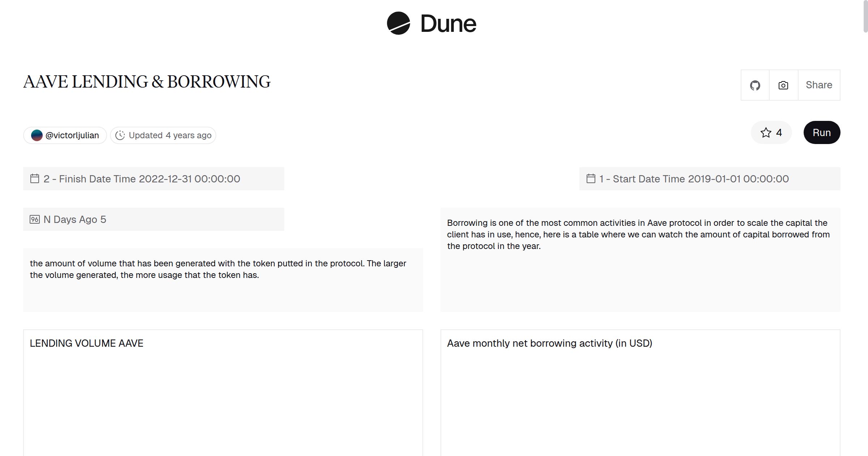This screenshot has width=868, height=456.
Task: Open @victorljulian's profile page
Action: coord(72,135)
